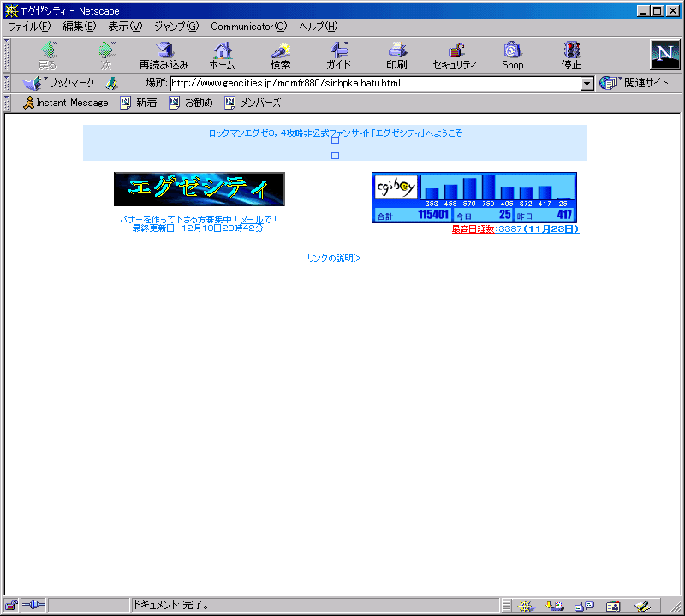
Task: Open the お勧め personal toolbar bookmark
Action: 191,103
